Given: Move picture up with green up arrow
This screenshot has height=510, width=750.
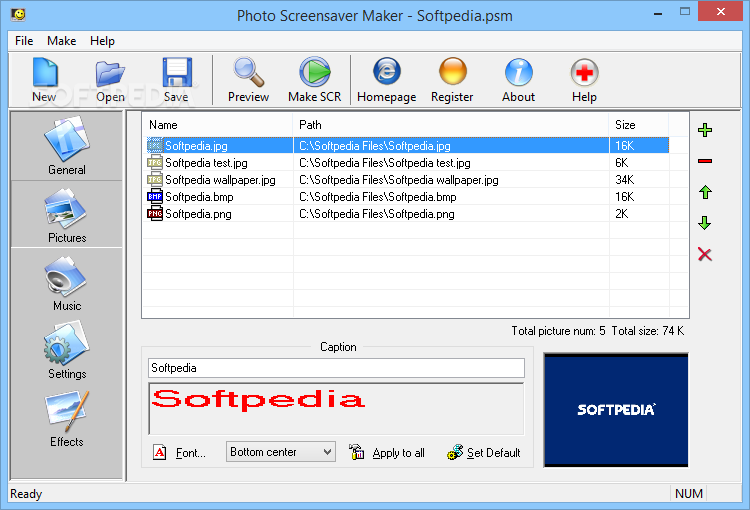Looking at the screenshot, I should click(x=705, y=192).
